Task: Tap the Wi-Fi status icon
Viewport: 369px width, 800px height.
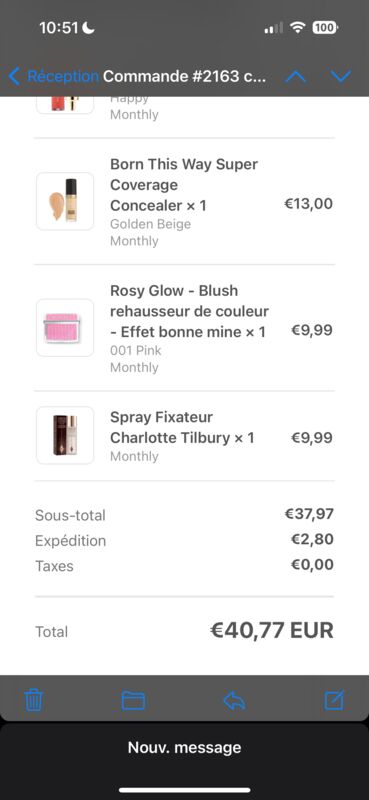Action: [x=297, y=28]
